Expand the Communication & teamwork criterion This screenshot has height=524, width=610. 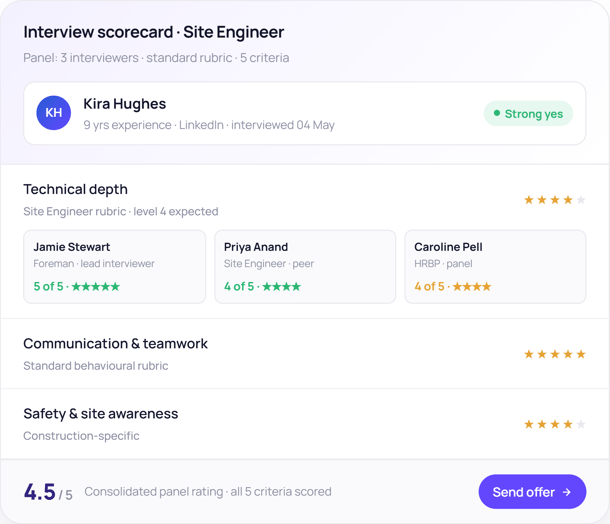pos(305,354)
